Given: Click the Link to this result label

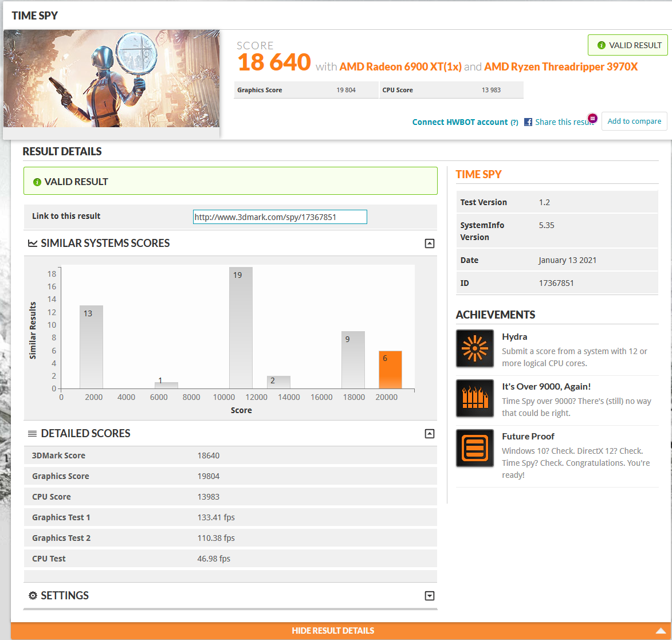Looking at the screenshot, I should coord(66,216).
